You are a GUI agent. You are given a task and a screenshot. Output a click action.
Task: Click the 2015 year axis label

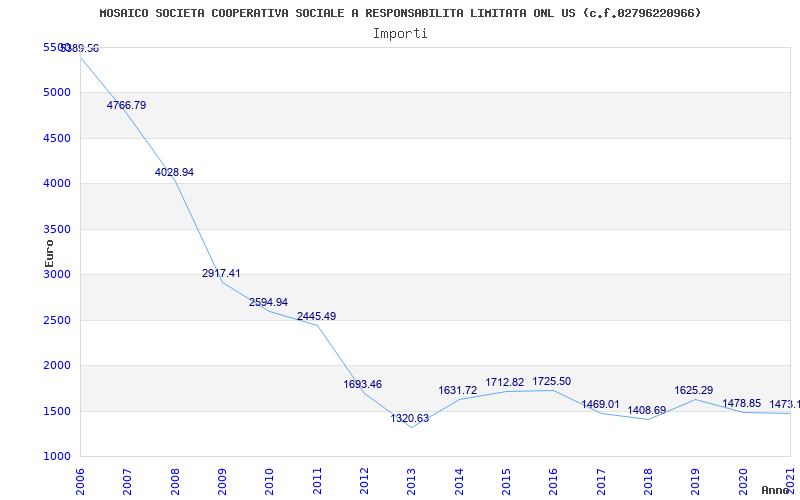(x=506, y=482)
